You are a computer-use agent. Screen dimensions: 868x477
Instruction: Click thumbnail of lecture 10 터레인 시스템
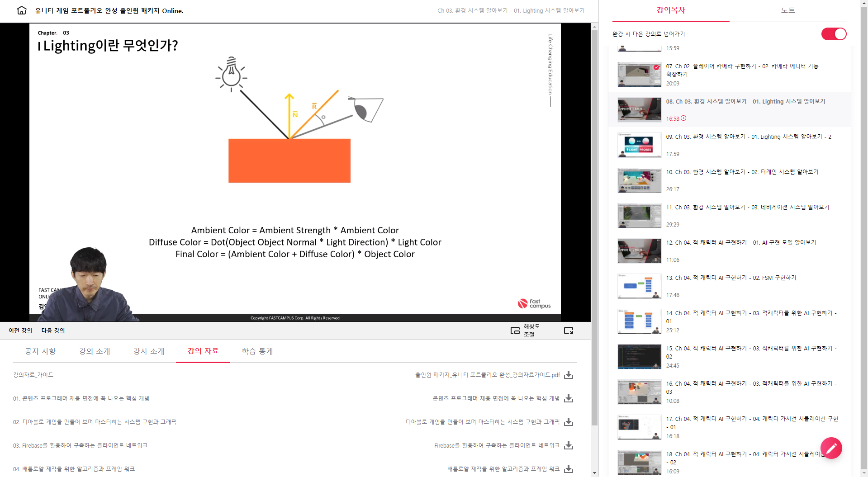click(639, 180)
